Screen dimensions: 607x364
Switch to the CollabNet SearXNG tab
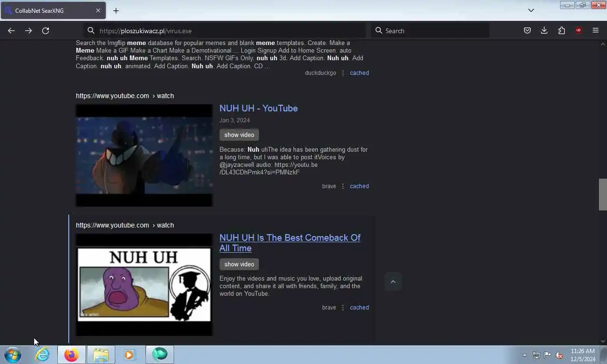coord(53,10)
